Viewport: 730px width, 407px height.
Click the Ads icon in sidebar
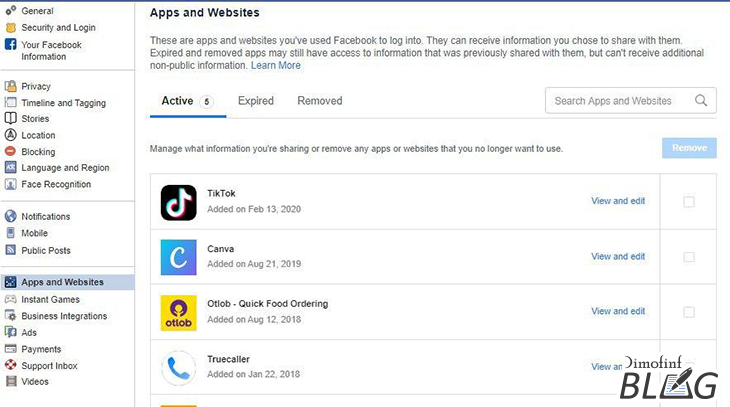(10, 332)
